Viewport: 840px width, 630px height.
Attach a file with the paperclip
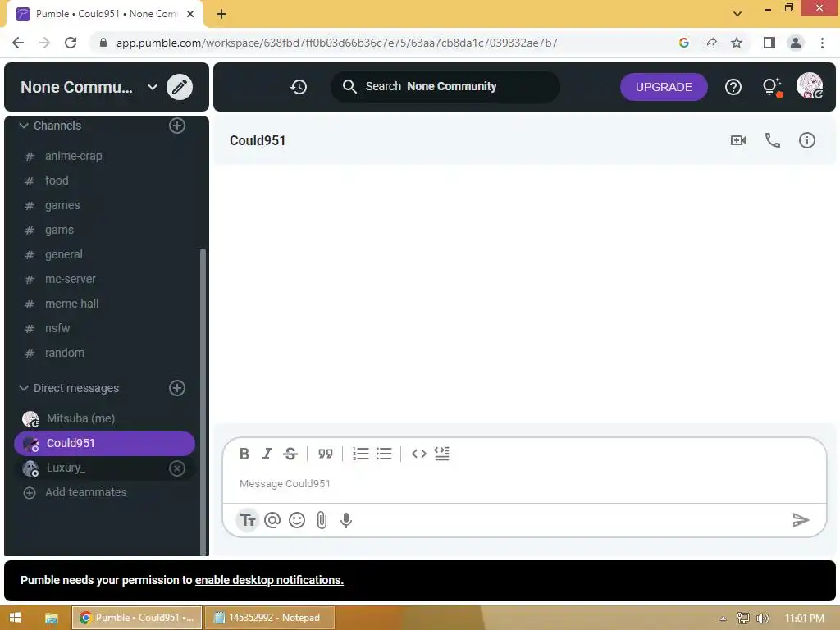coord(322,519)
